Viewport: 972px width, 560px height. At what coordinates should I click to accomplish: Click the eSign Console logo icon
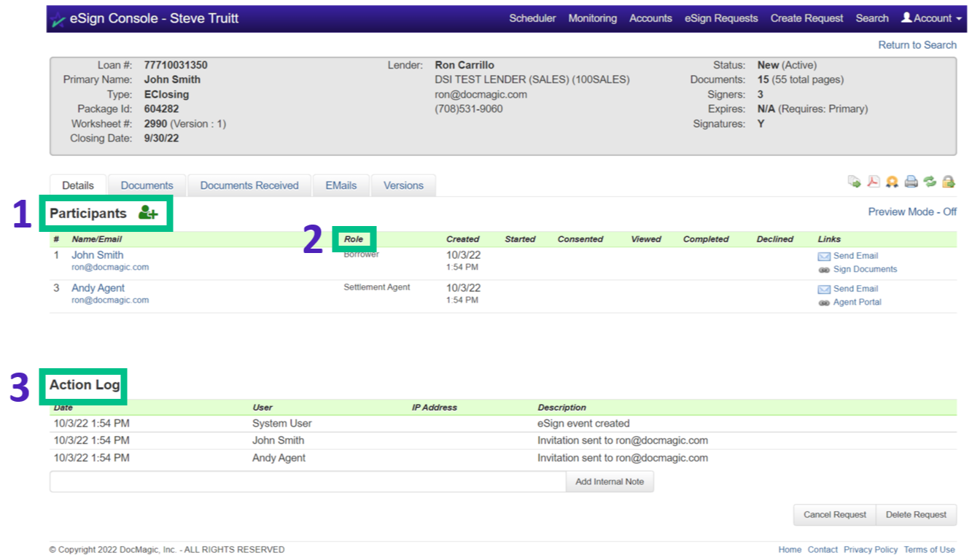tap(59, 20)
